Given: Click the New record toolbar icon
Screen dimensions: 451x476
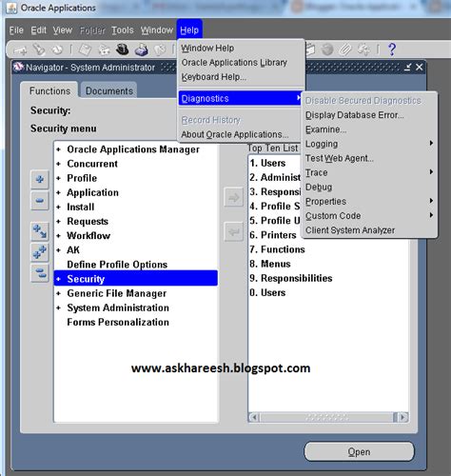Looking at the screenshot, I should (x=20, y=50).
